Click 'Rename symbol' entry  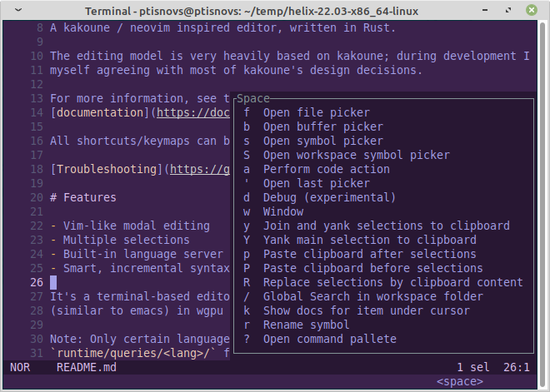[x=296, y=325]
